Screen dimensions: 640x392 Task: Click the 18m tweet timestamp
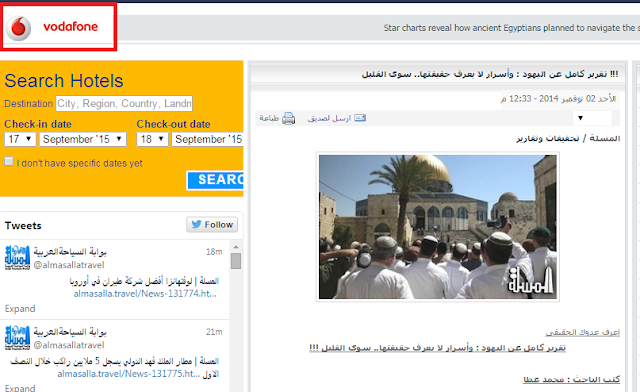[x=214, y=252]
